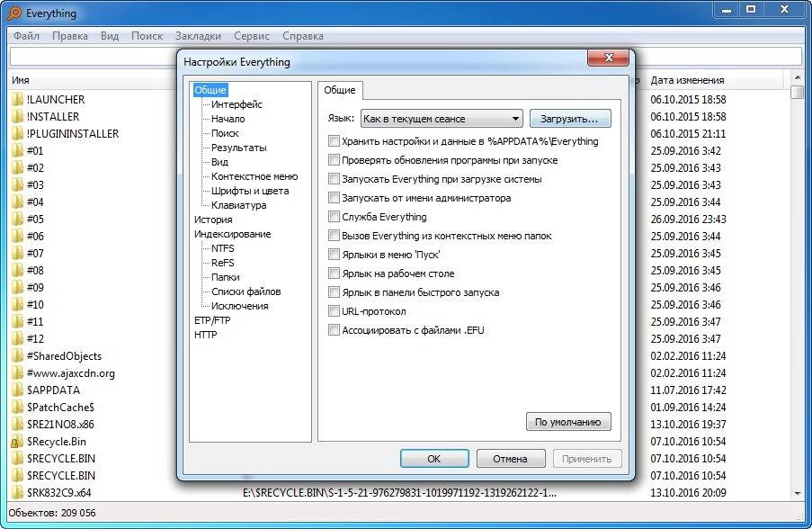Viewport: 812px width, 529px height.
Task: Select ReFS in the settings tree
Action: [223, 263]
